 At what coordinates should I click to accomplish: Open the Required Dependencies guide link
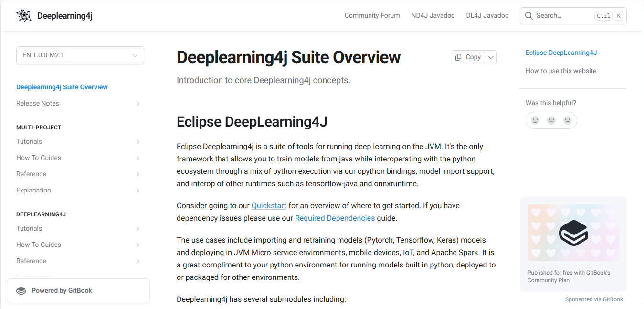coord(335,218)
